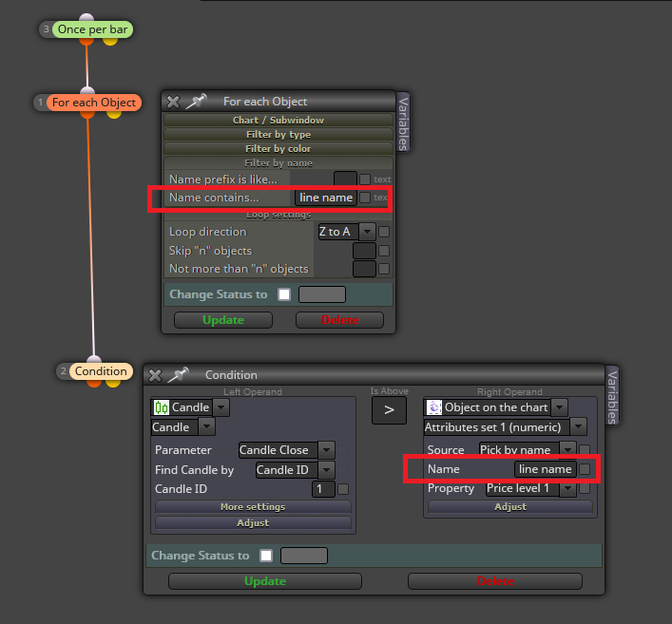The width and height of the screenshot is (672, 624).
Task: Click the Object on the chart icon
Action: tap(433, 407)
